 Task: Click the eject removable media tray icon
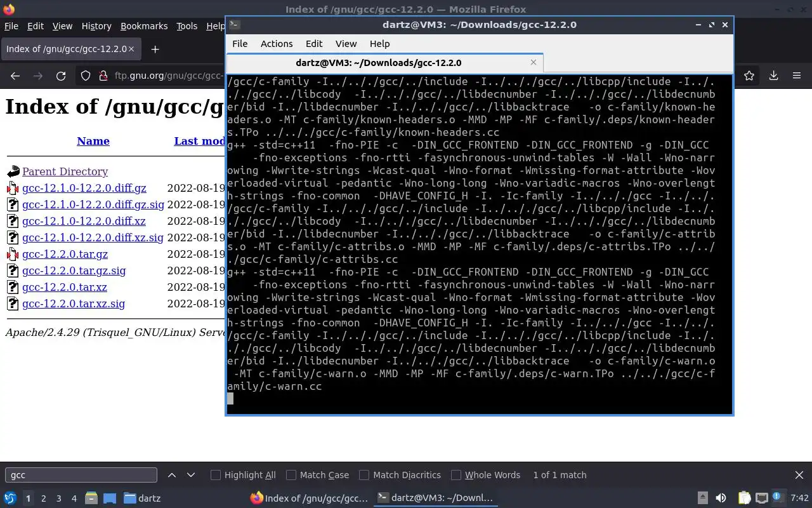pos(702,498)
